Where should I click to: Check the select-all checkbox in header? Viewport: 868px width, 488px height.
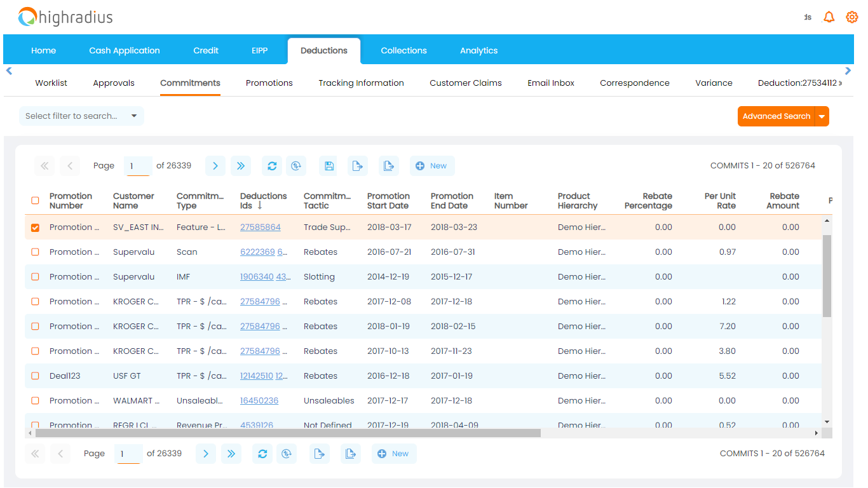pos(35,200)
